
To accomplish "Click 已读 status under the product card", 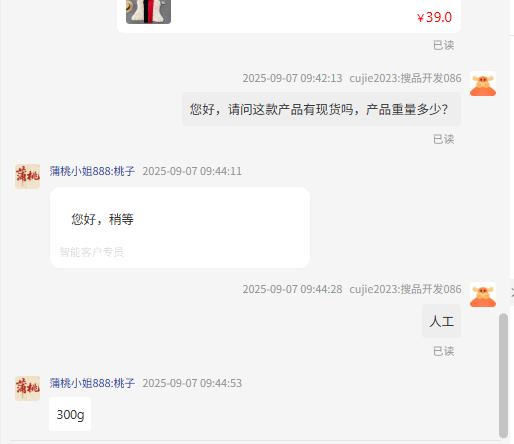I will pos(443,45).
